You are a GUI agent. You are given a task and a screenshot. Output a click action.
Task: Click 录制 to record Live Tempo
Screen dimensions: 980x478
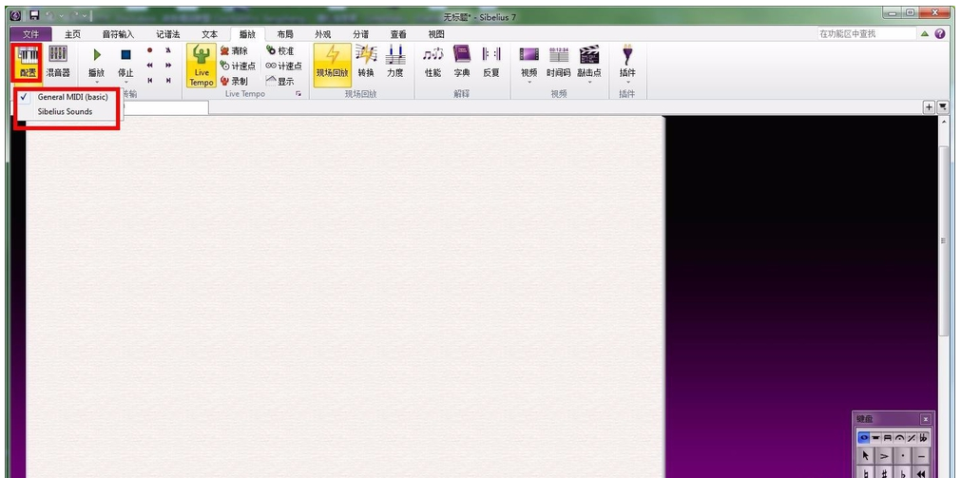[x=235, y=81]
